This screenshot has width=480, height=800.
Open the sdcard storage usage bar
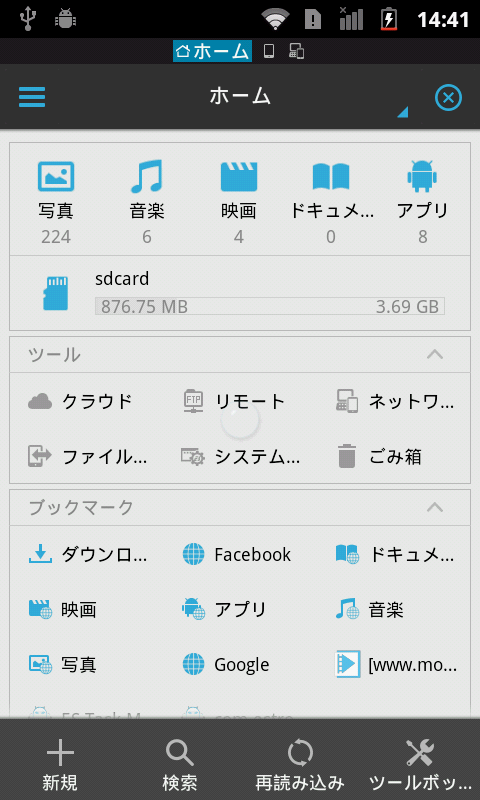click(269, 307)
